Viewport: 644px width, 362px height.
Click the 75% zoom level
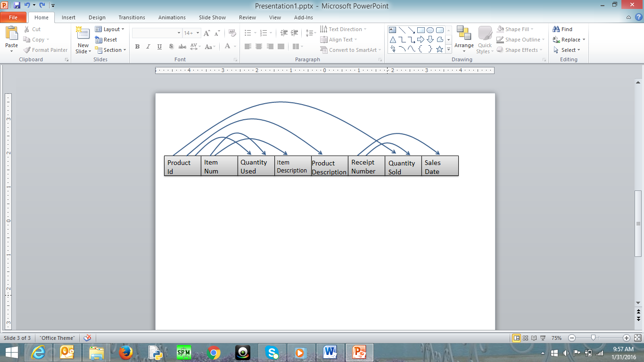pos(557,338)
